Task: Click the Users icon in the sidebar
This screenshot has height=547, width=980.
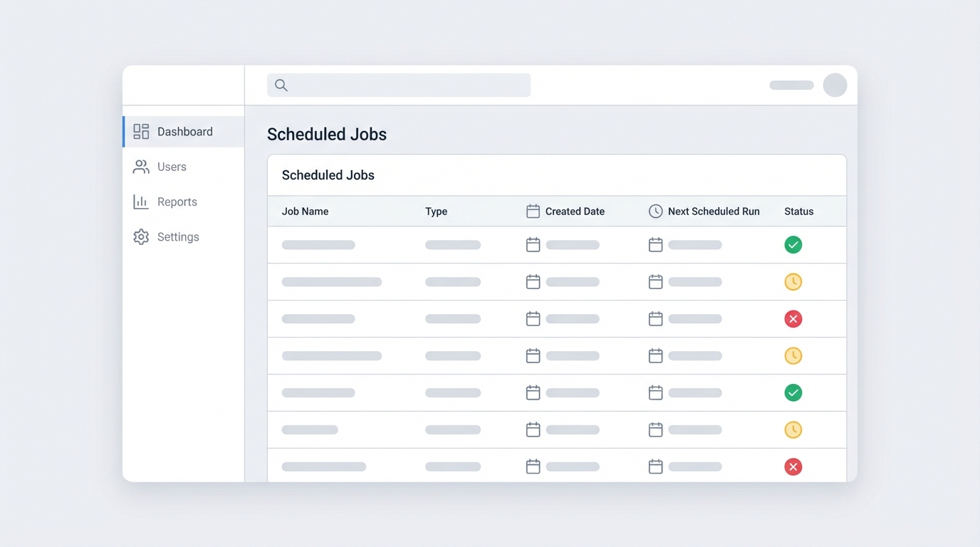Action: [140, 166]
